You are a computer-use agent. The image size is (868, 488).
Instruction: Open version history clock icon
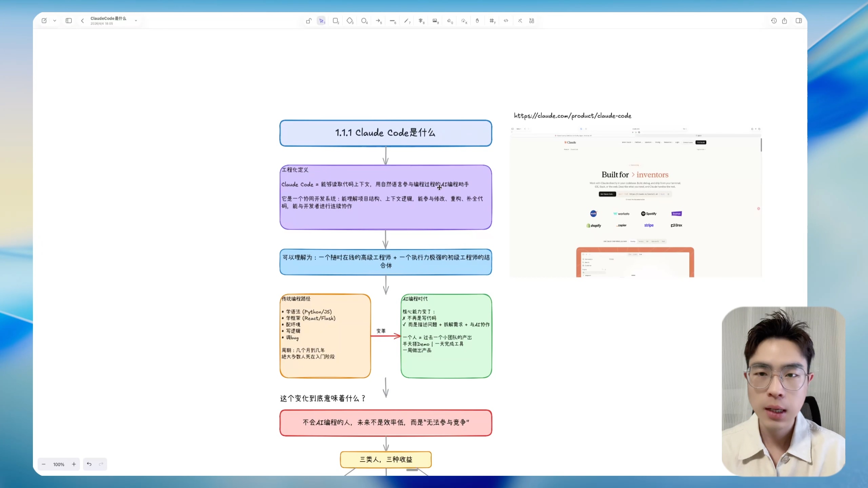(x=774, y=21)
